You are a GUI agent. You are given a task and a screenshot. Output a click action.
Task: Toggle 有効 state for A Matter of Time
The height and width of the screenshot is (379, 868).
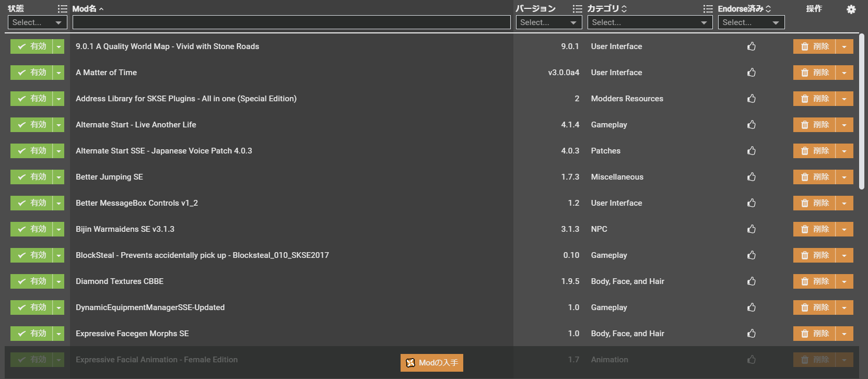pos(31,73)
